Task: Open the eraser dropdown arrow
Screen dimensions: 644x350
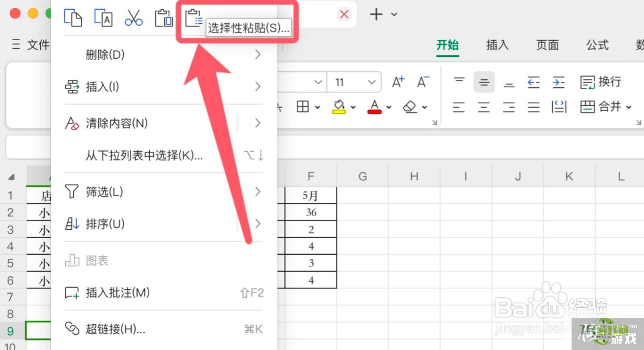Action: tap(424, 107)
